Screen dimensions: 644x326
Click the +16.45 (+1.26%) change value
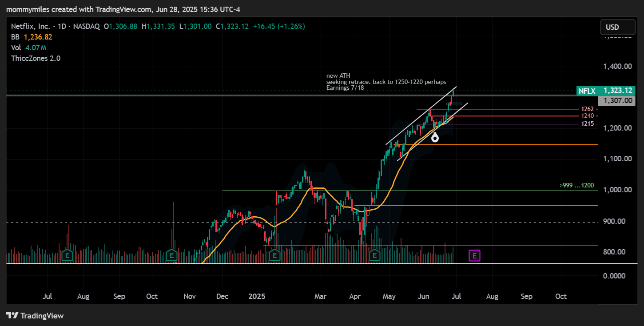tap(279, 26)
